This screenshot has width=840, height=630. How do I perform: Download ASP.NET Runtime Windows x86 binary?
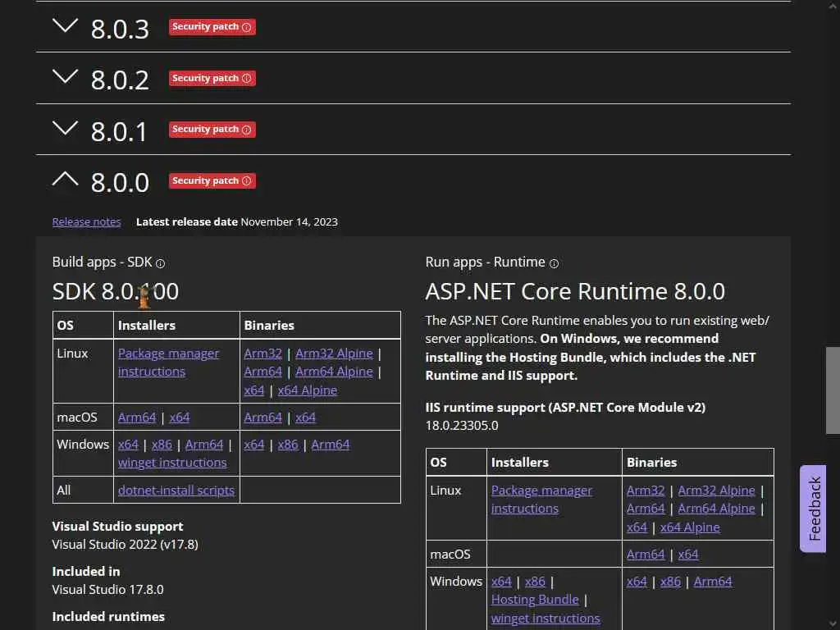click(x=671, y=582)
